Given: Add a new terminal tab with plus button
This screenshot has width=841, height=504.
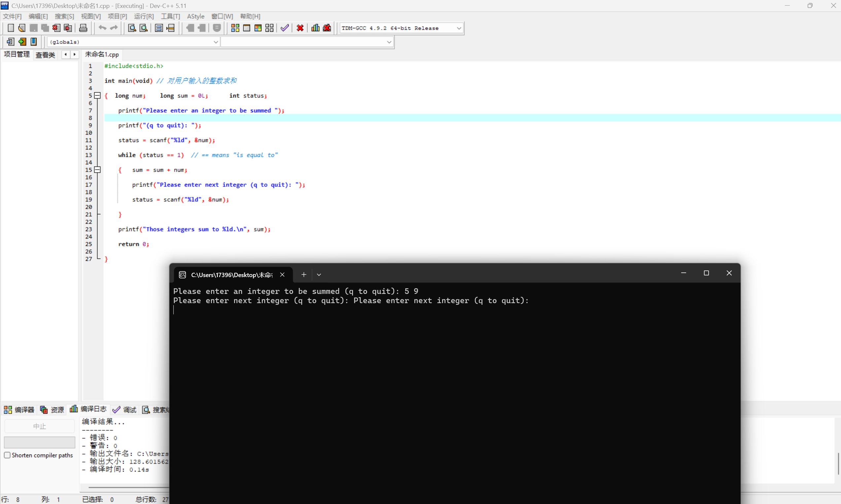Looking at the screenshot, I should tap(303, 275).
